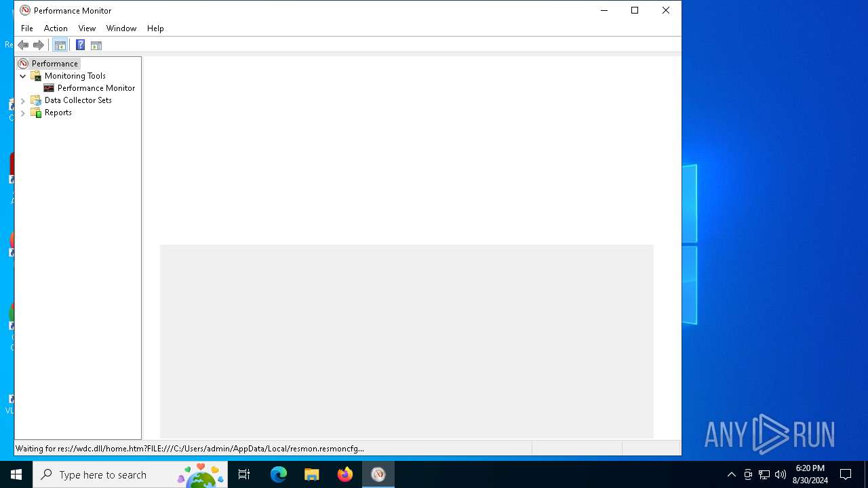The width and height of the screenshot is (868, 488).
Task: Show hidden system tray icons
Action: 732,474
